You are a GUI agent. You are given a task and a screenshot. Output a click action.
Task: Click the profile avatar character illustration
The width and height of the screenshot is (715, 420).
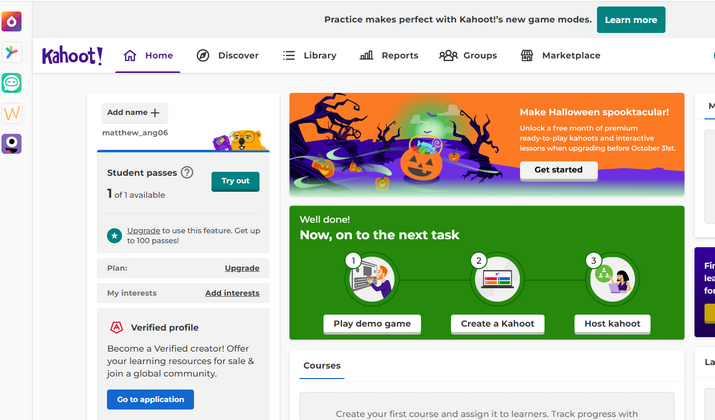point(240,140)
